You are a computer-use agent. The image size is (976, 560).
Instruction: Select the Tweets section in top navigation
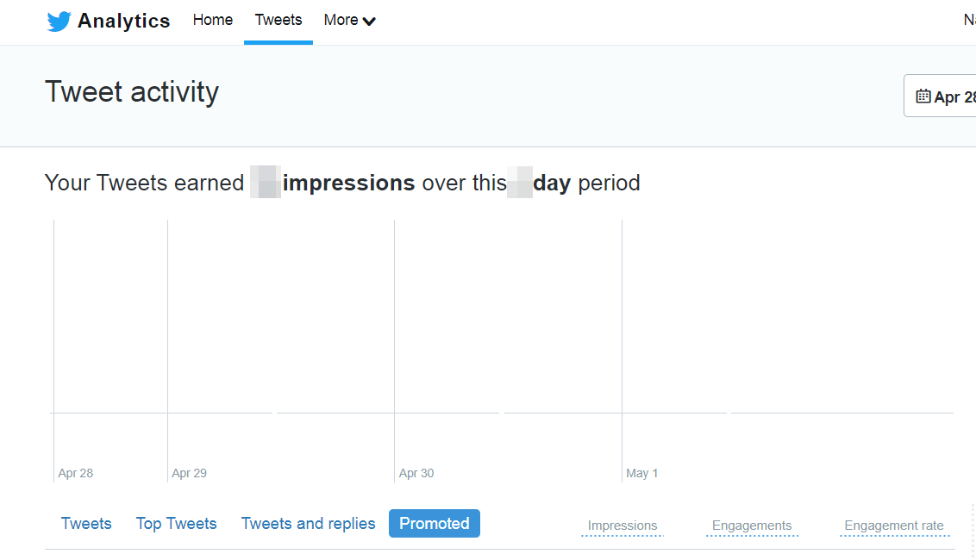[x=278, y=19]
